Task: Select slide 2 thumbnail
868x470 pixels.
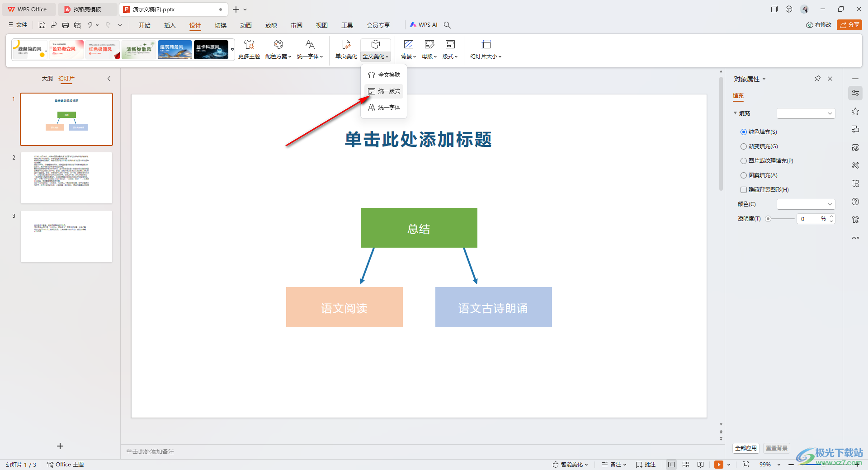Action: tap(66, 178)
